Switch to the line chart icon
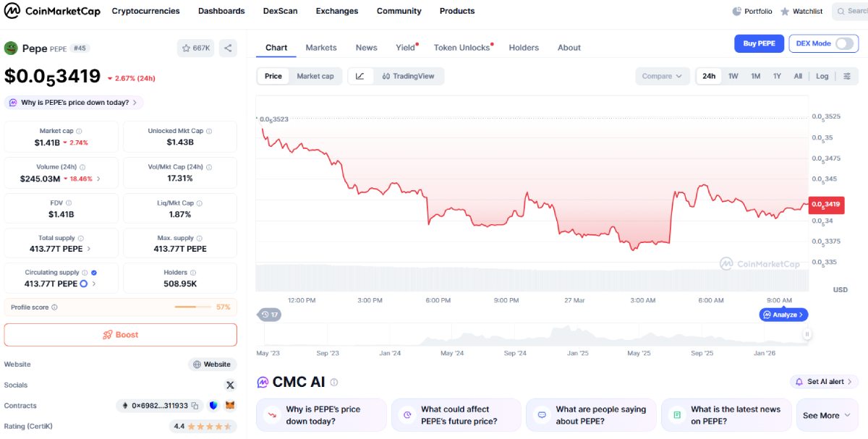The image size is (868, 439). 360,76
